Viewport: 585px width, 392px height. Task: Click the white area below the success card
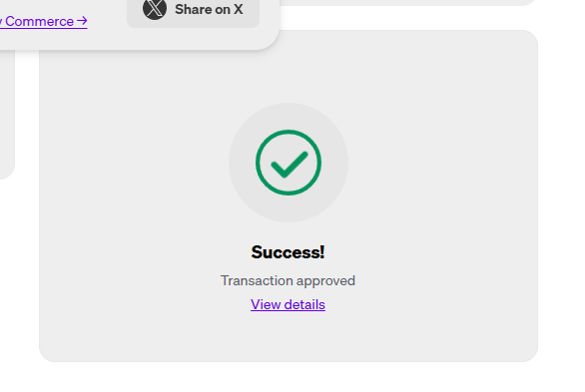288,377
